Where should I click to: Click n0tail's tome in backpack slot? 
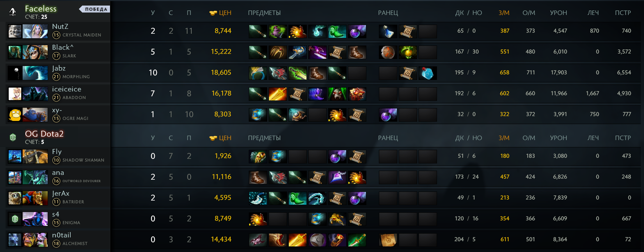[388, 240]
